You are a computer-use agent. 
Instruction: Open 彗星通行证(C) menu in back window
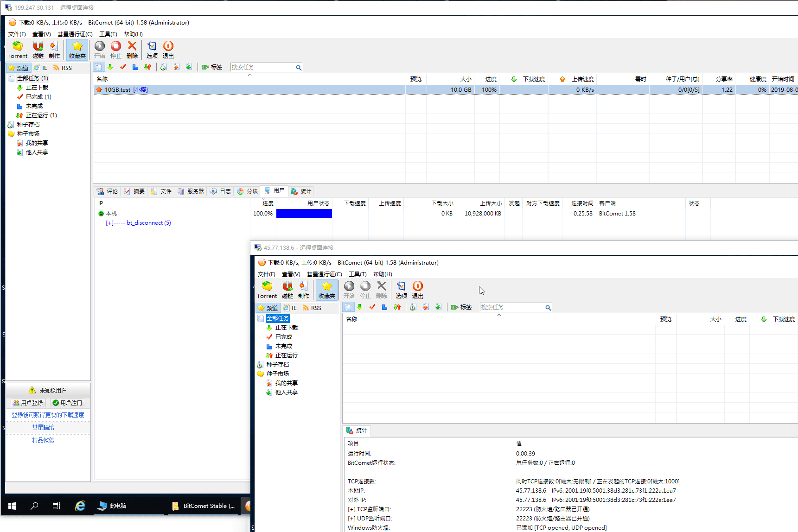[75, 34]
